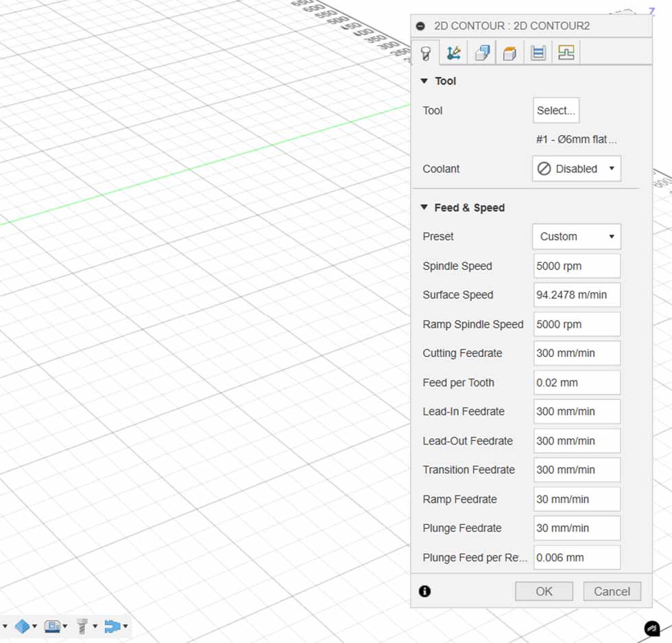The image size is (672, 643).
Task: Click the '#1 - Ø6mm flat...' tool description
Action: pyautogui.click(x=577, y=139)
